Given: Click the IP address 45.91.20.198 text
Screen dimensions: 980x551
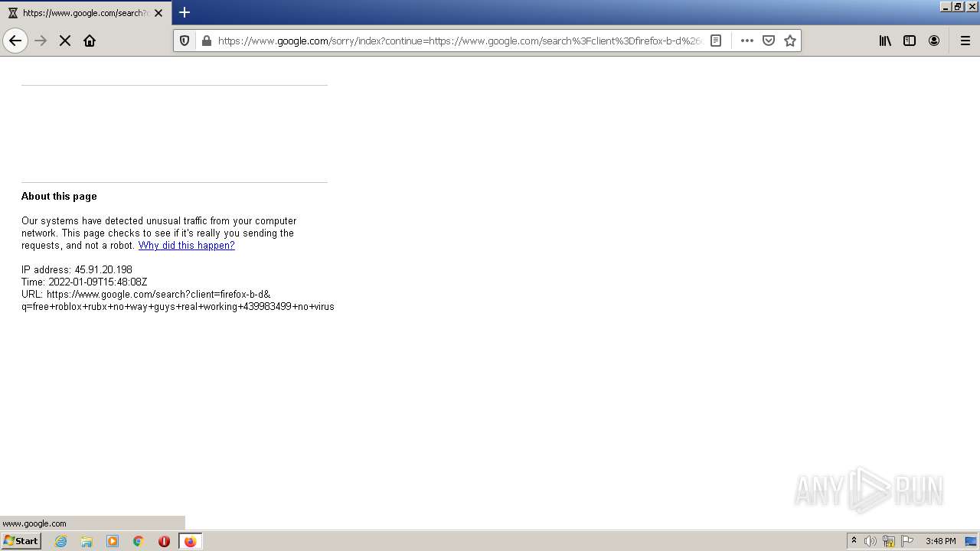Looking at the screenshot, I should click(77, 270).
